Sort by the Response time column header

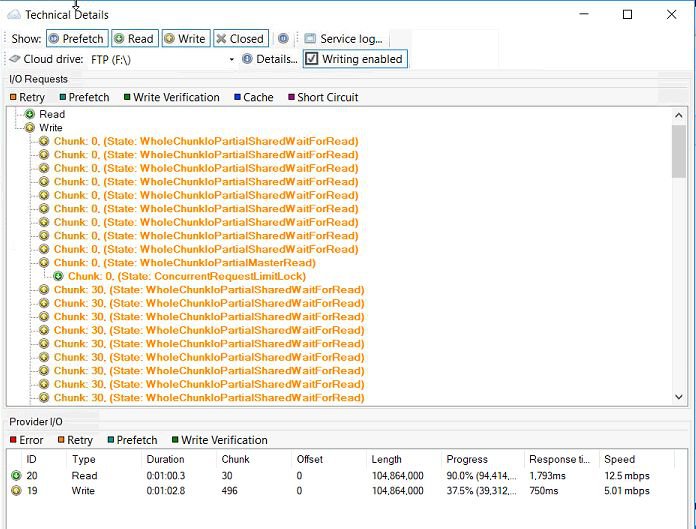pyautogui.click(x=562, y=459)
